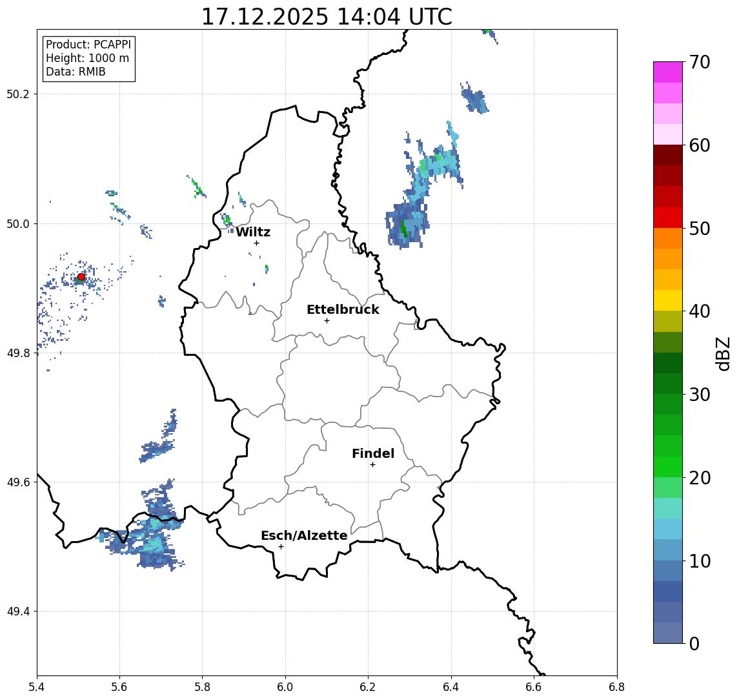Click the yellow colorbar swatch near 40
Screen dimensions: 739x700
tap(668, 301)
